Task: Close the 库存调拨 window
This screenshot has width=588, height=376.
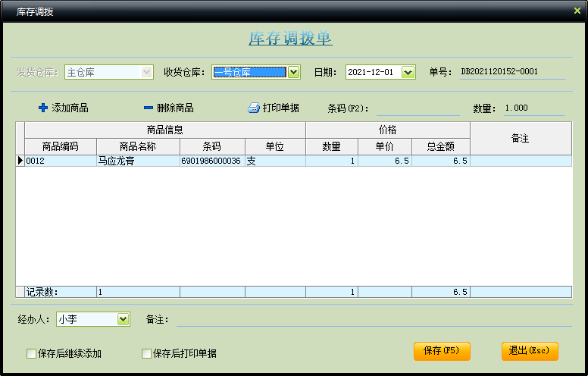Action: tap(577, 11)
